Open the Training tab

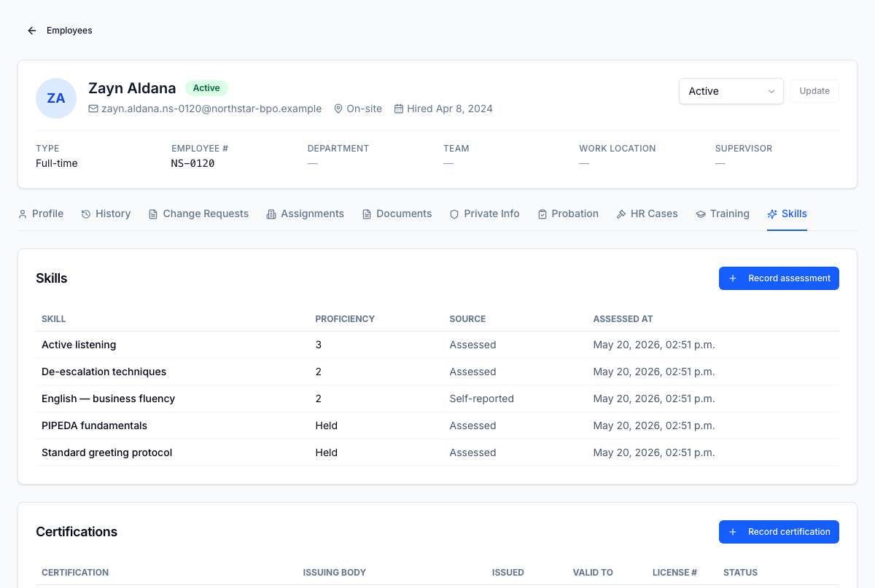pyautogui.click(x=723, y=213)
